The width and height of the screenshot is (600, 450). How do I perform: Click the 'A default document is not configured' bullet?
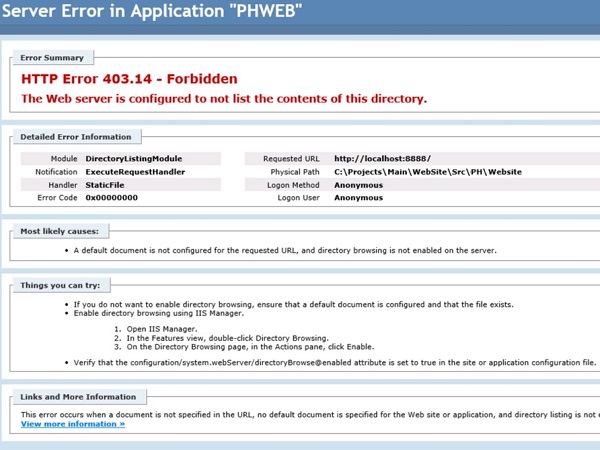(285, 251)
